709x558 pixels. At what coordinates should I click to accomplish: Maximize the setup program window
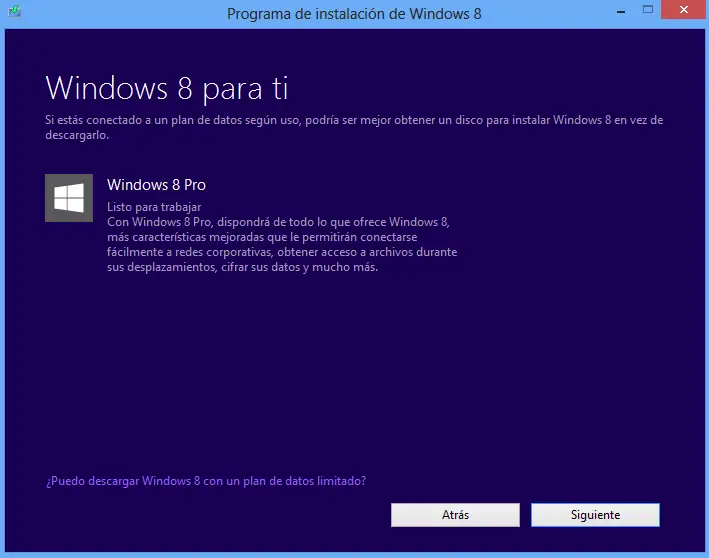(648, 9)
